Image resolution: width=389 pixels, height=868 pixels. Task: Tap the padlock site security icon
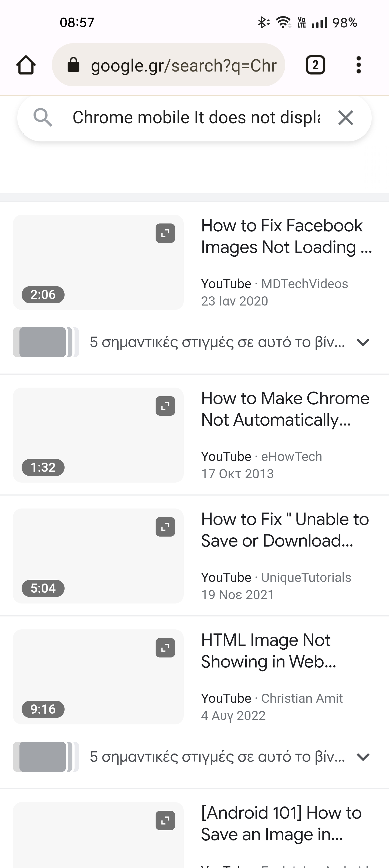(x=73, y=65)
